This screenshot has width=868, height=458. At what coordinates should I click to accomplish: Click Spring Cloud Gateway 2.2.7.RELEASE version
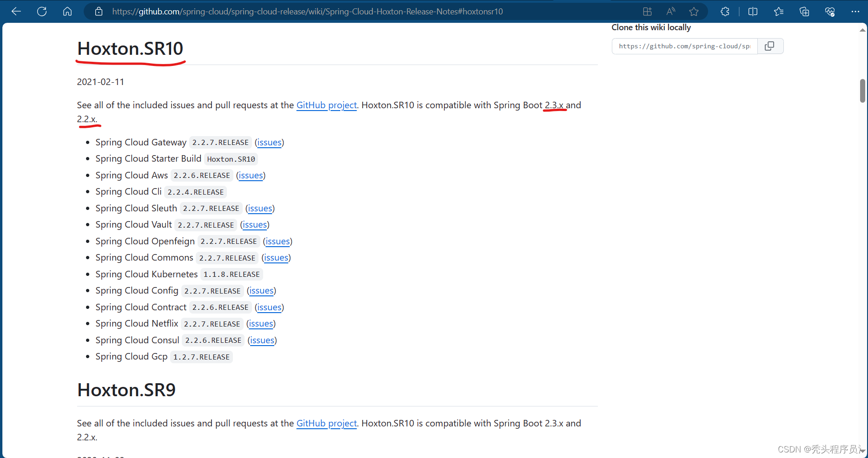220,143
